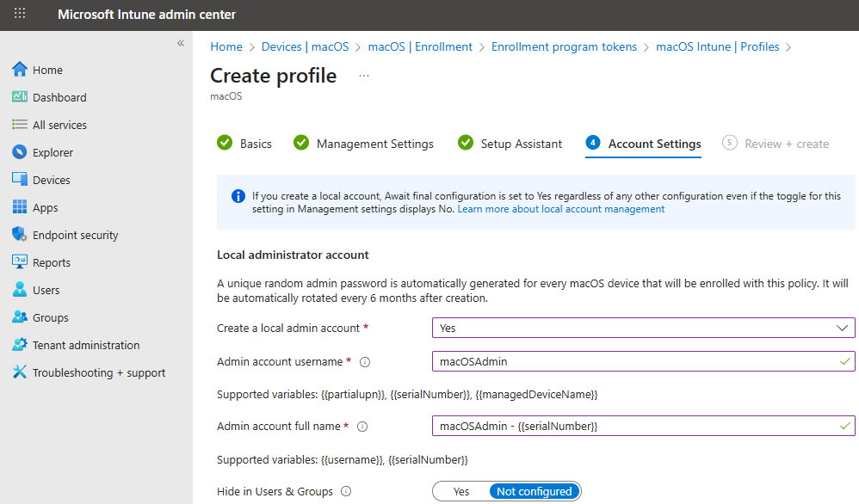Viewport: 859px width, 504px height.
Task: Click the Admin account username field
Action: [637, 361]
